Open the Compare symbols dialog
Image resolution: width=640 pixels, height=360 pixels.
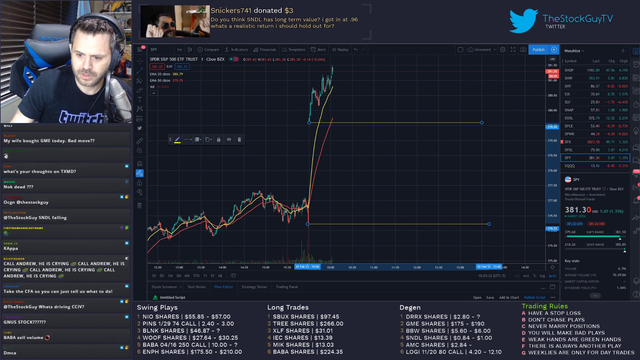click(208, 49)
